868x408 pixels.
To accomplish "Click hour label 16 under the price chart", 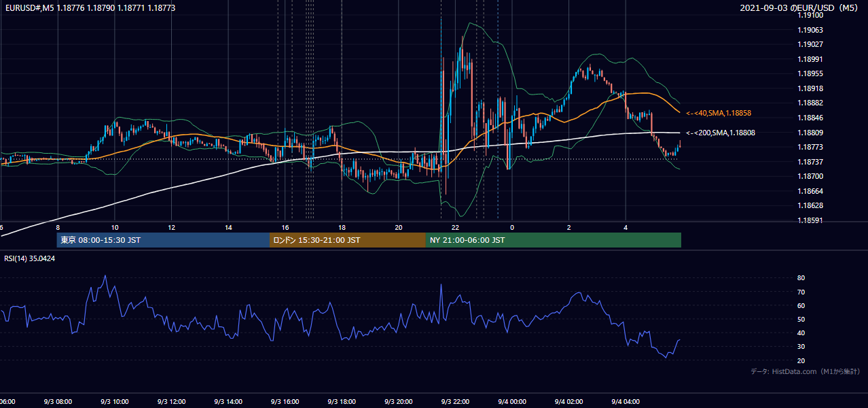I will tap(285, 228).
